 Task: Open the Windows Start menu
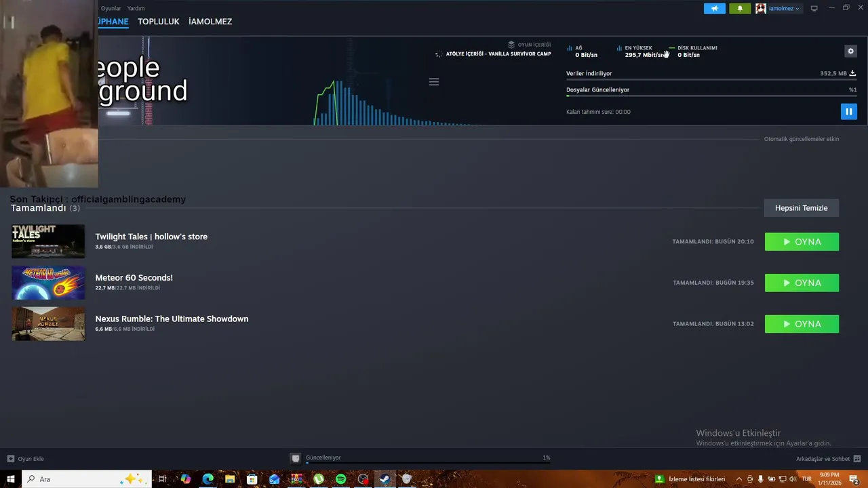pyautogui.click(x=11, y=479)
